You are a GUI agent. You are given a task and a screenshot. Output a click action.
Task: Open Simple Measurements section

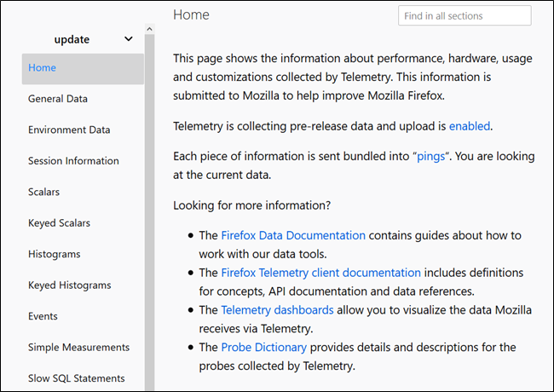[x=78, y=347]
